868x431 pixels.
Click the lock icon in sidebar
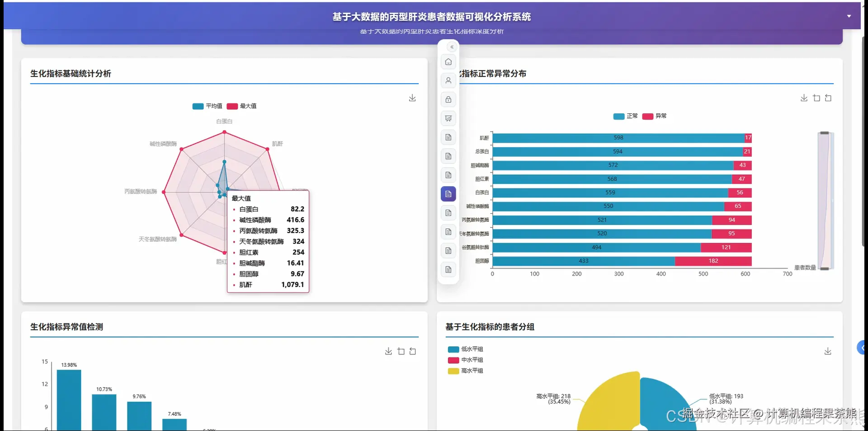[x=448, y=99]
